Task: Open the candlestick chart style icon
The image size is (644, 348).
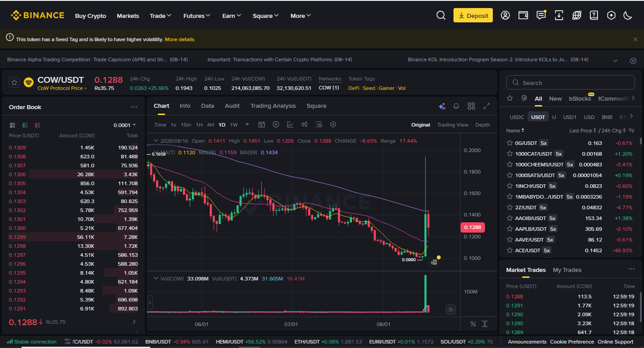Action: click(305, 125)
